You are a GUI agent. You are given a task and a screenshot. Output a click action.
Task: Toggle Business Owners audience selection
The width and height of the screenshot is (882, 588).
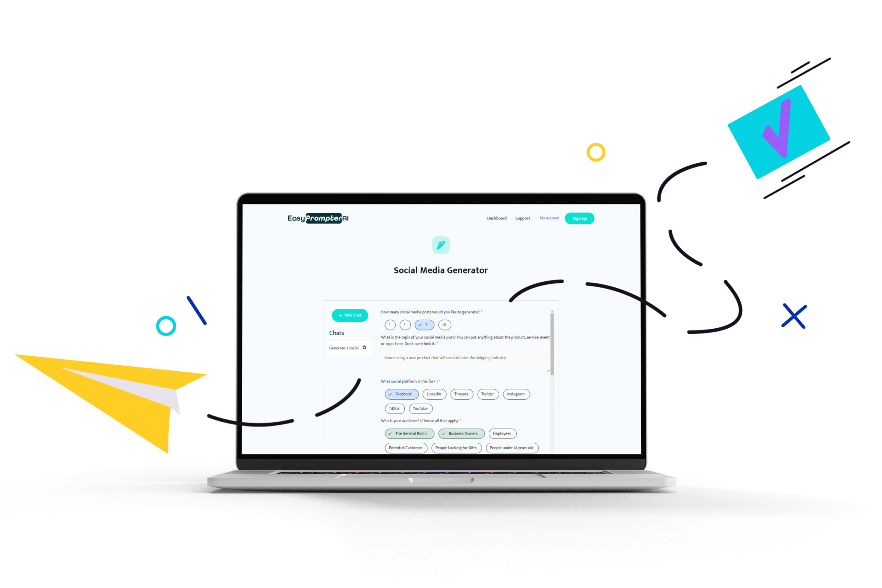coord(462,434)
